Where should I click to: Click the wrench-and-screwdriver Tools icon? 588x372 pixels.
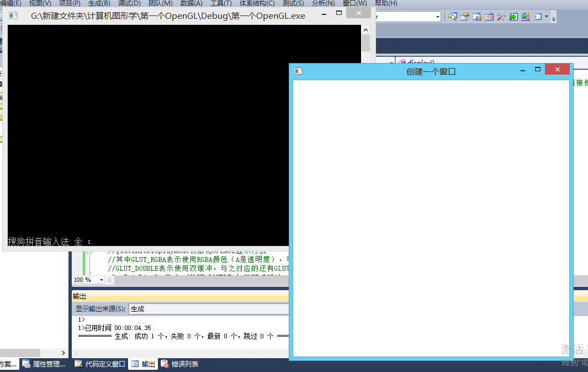point(500,17)
